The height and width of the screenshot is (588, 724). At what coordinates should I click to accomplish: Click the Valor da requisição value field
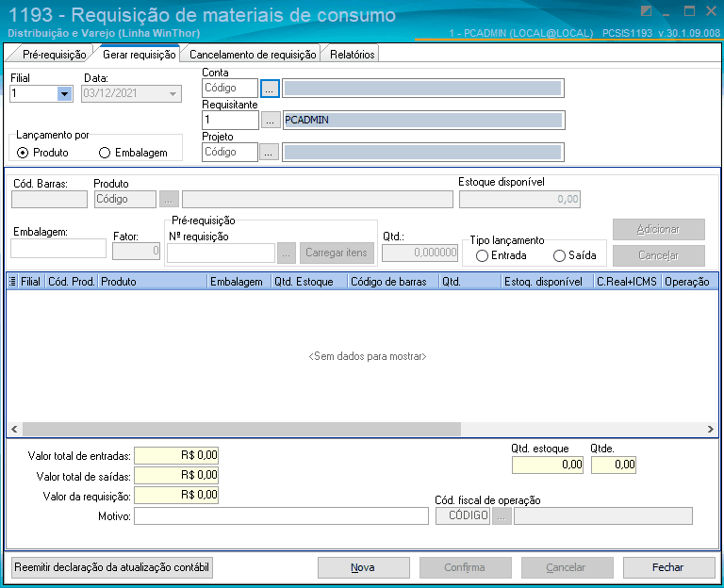tap(176, 496)
